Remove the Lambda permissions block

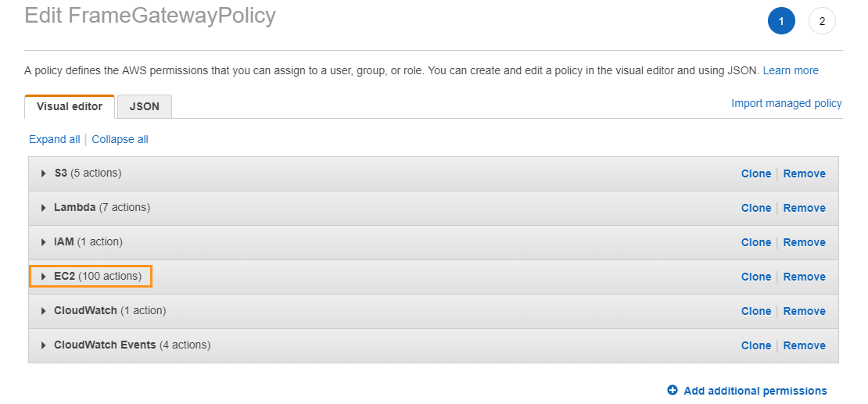coord(804,208)
